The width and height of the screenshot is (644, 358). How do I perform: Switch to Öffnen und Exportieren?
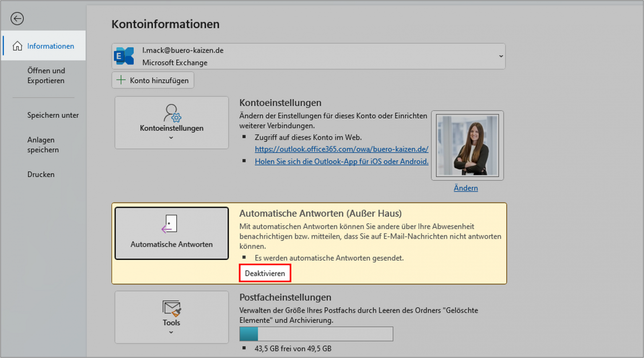(47, 75)
